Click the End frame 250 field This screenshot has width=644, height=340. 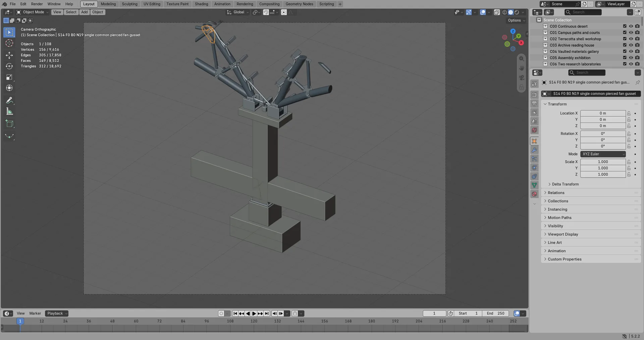coord(495,313)
